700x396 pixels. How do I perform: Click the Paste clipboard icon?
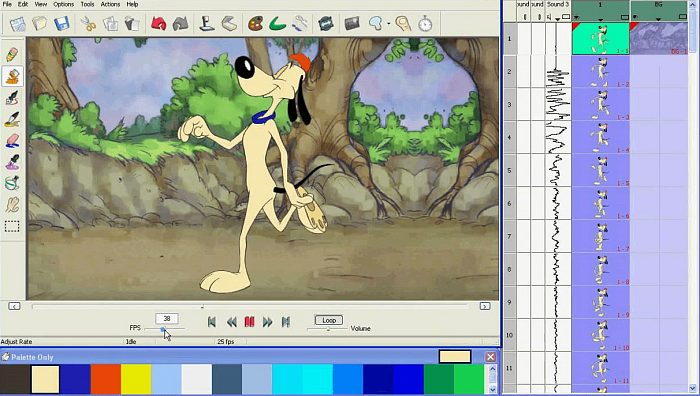(x=132, y=24)
